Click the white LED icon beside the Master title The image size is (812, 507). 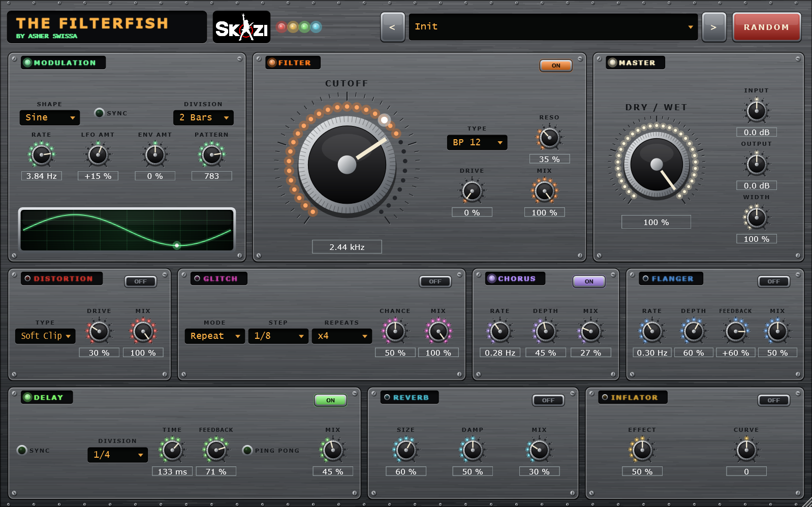(612, 62)
